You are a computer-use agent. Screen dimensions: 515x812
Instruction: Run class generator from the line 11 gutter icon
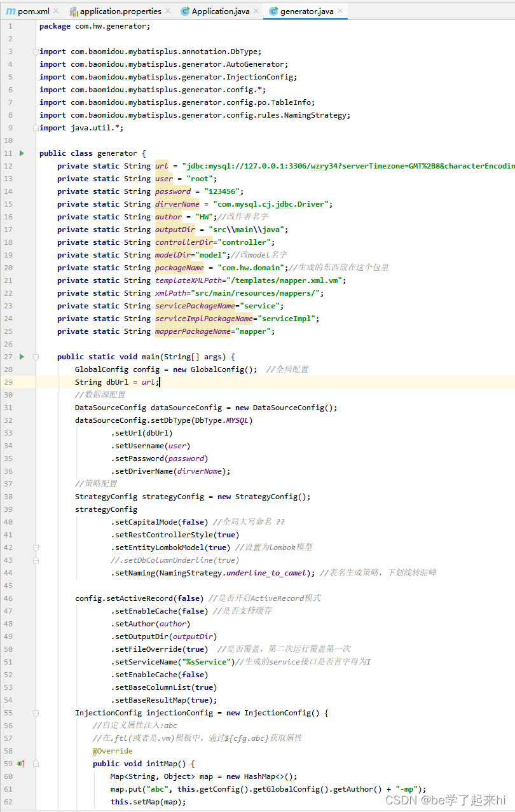click(22, 153)
